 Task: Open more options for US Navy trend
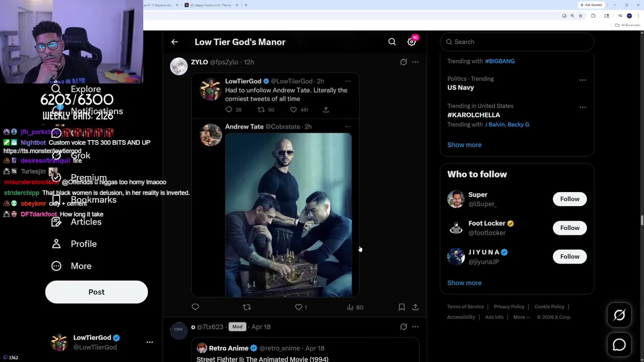[582, 80]
